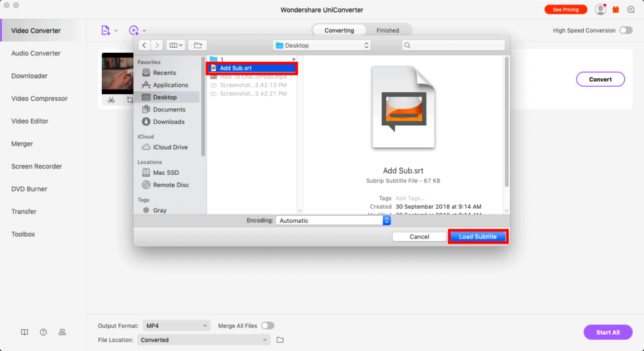This screenshot has height=351, width=644.
Task: Select Documents in Favorites
Action: pyautogui.click(x=169, y=109)
